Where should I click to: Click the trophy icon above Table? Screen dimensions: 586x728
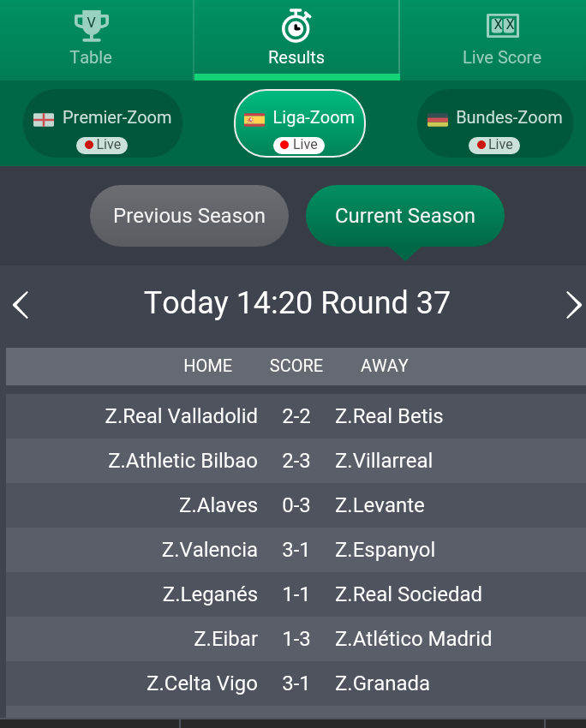pyautogui.click(x=91, y=26)
